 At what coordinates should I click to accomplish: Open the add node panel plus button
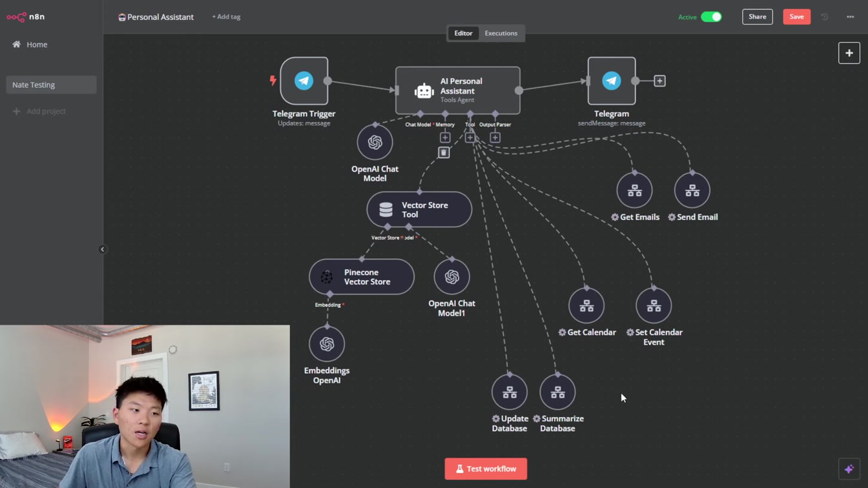tap(849, 53)
